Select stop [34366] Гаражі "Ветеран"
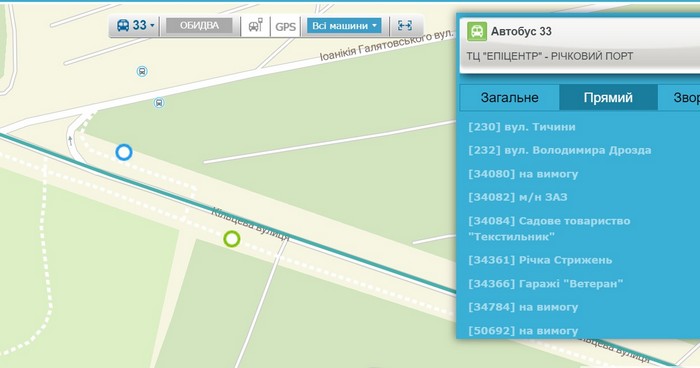 [x=546, y=284]
